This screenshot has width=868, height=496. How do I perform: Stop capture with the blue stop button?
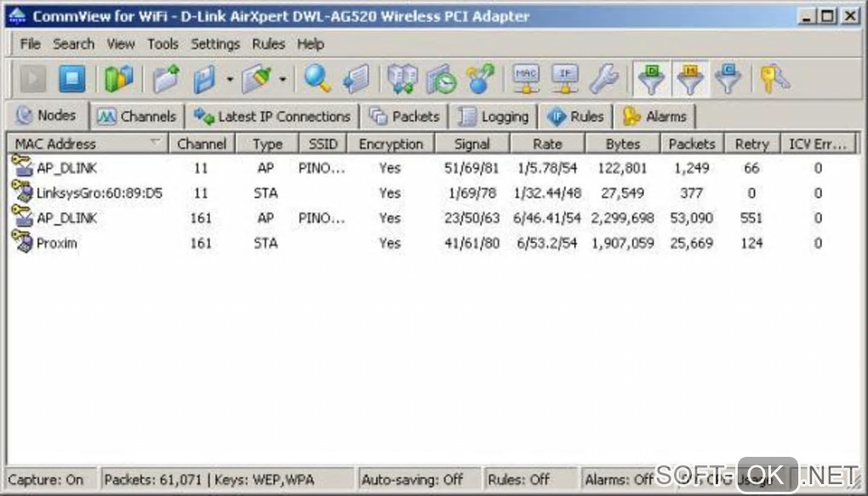pyautogui.click(x=72, y=79)
